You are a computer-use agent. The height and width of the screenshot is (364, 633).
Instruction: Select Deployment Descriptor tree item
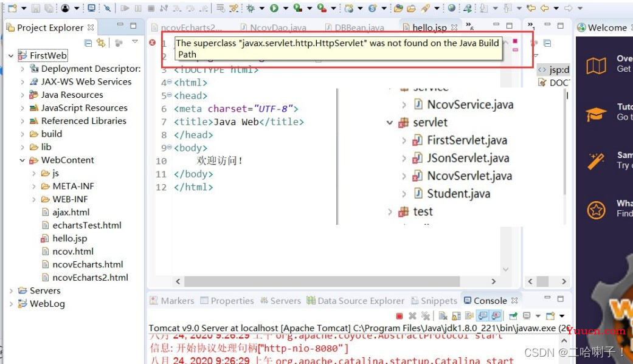(85, 69)
